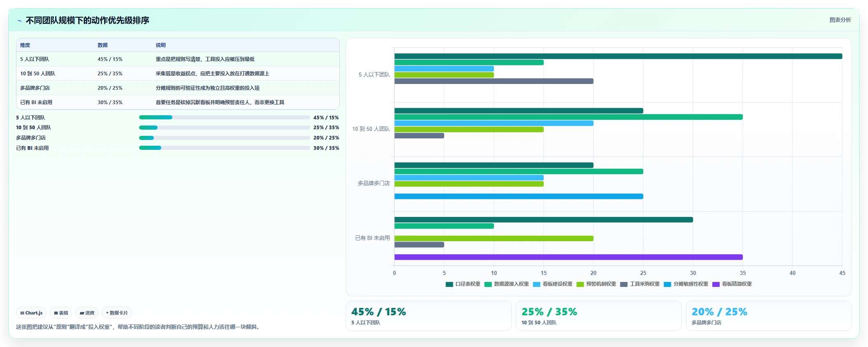Click the purple 看板精简权重 bar for 已有 BI 未启用

[569, 257]
